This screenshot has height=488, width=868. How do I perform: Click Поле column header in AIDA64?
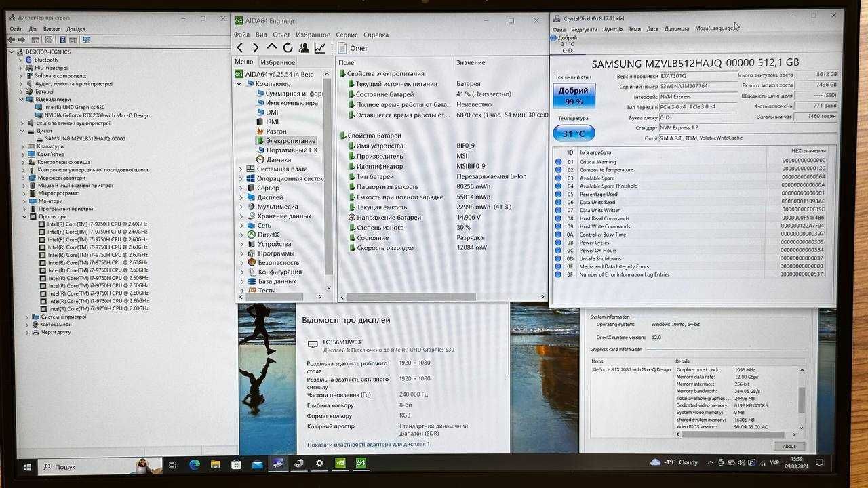(347, 62)
